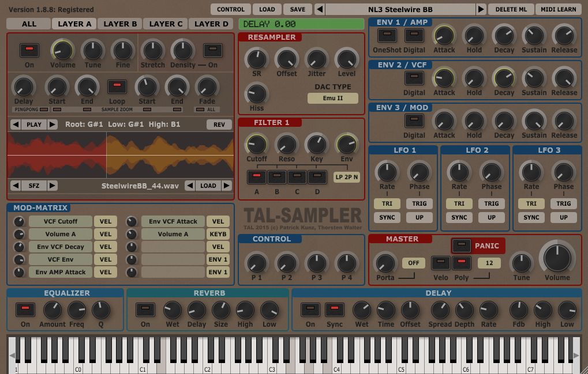
Task: Click the Master Porta knob
Action: [385, 263]
